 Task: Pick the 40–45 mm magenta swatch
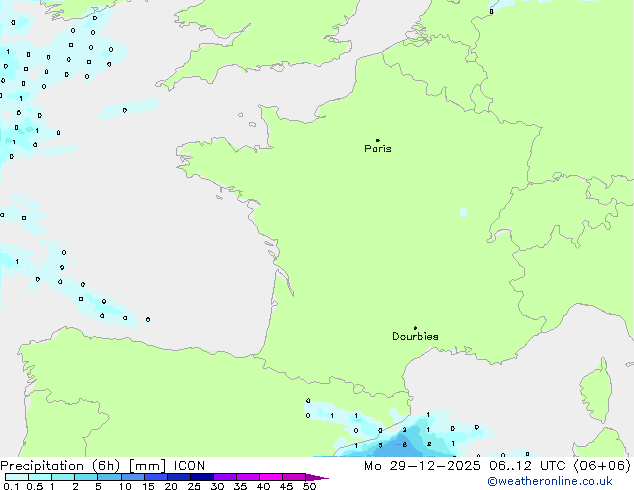[271, 477]
